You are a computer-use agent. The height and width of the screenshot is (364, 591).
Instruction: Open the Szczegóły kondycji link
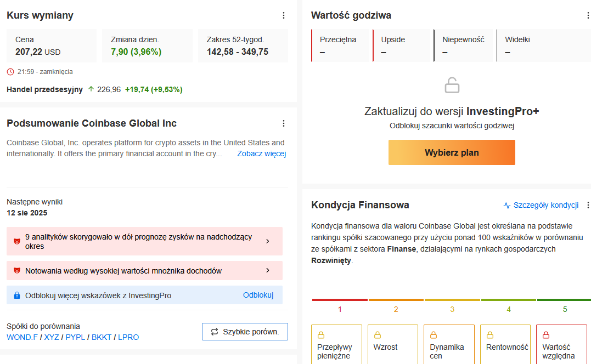[x=541, y=205]
